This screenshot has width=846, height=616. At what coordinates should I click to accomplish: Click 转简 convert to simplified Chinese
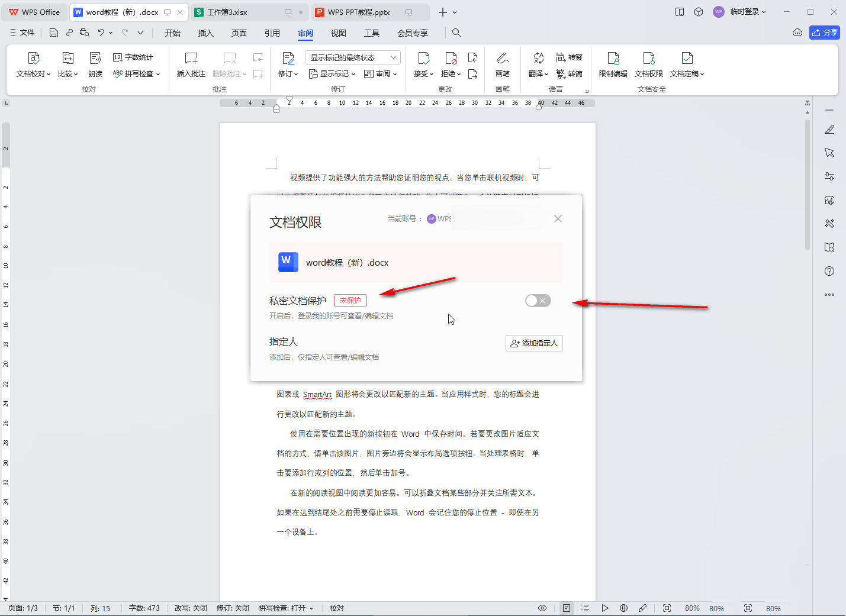click(570, 74)
